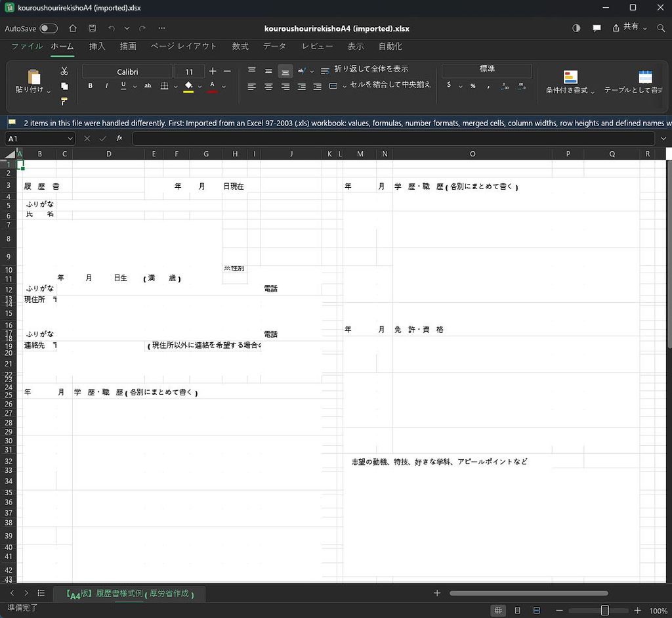Open the Undo history dropdown
Viewport: 672px width, 618px height.
point(127,28)
